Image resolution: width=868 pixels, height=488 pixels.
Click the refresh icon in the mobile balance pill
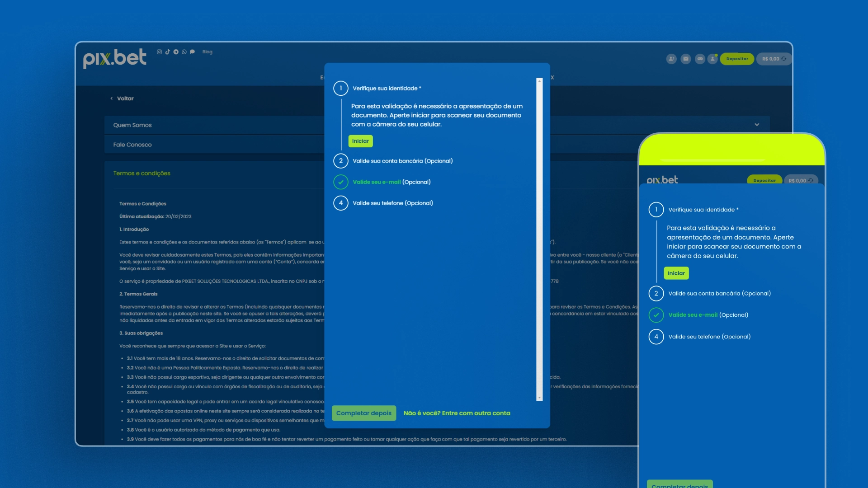click(x=811, y=180)
